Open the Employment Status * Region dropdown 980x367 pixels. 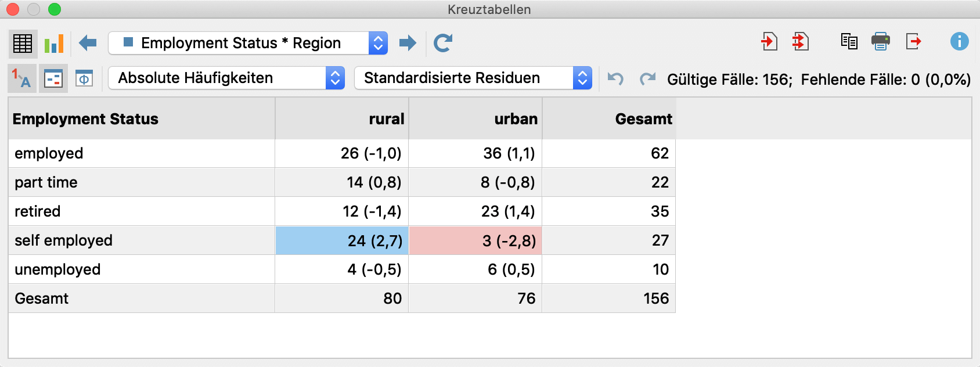tap(248, 43)
